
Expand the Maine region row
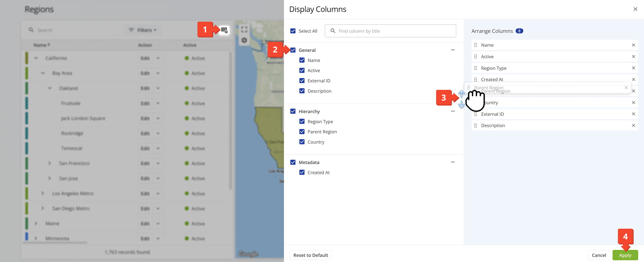point(36,223)
